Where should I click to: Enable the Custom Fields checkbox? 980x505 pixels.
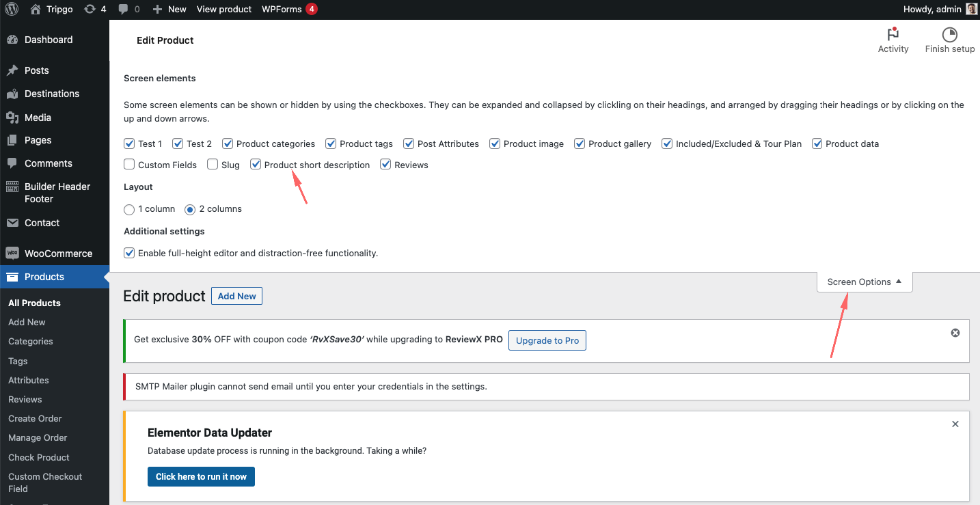pos(129,164)
